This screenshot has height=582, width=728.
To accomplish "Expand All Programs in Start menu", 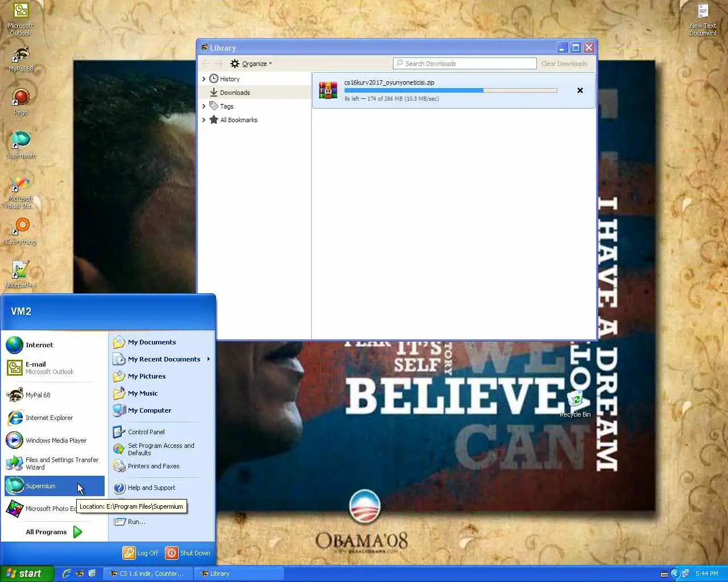I will tap(55, 532).
